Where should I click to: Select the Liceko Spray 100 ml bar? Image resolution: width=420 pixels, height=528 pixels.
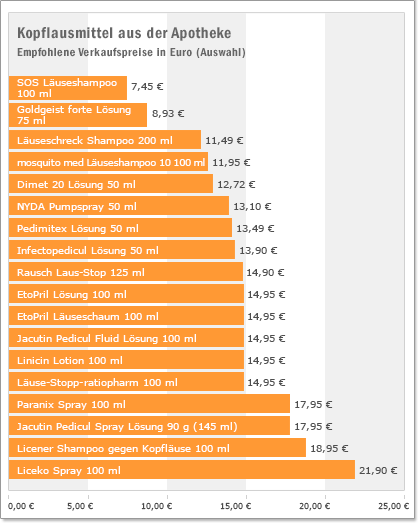tap(182, 470)
